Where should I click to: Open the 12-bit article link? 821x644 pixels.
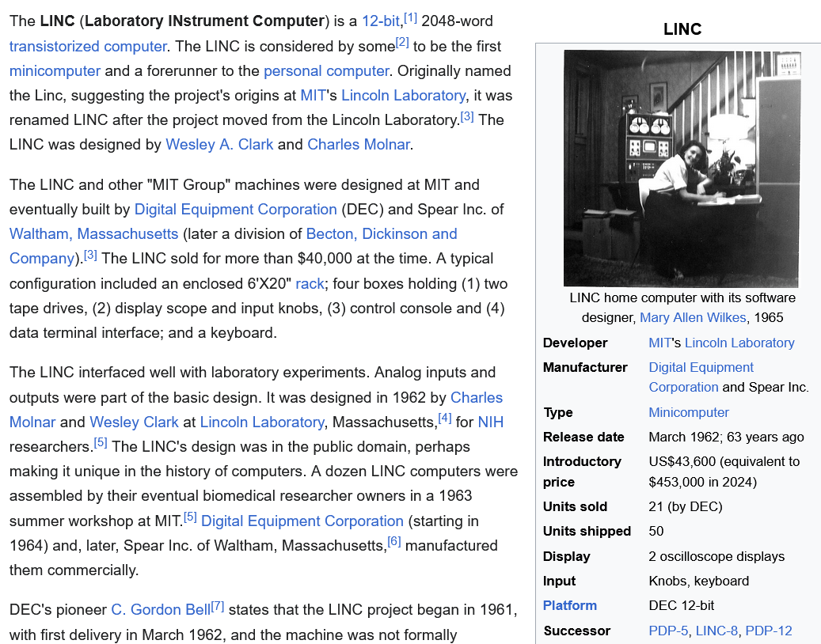[x=379, y=21]
